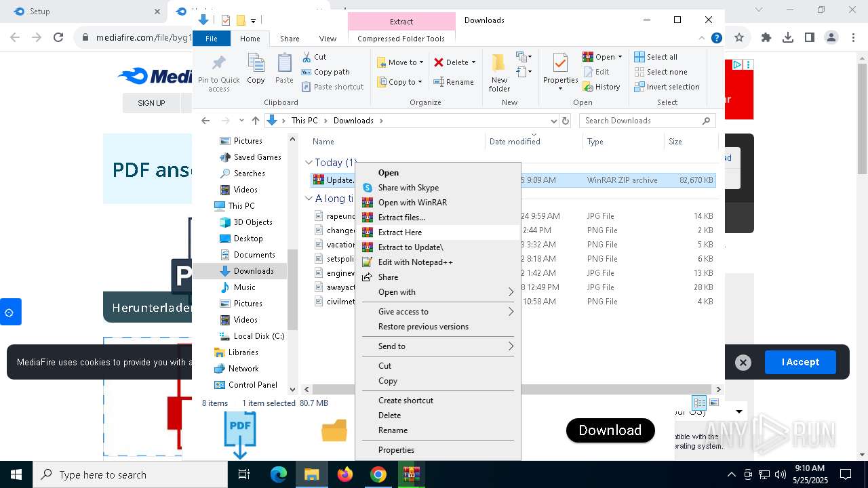Open Chrome from the taskbar
Screen dimensions: 868x488
(x=378, y=474)
